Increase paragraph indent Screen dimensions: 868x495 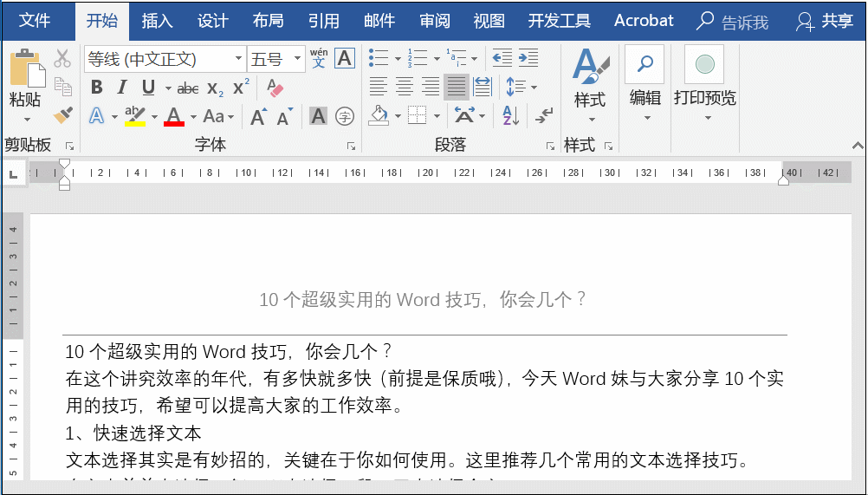coord(528,57)
